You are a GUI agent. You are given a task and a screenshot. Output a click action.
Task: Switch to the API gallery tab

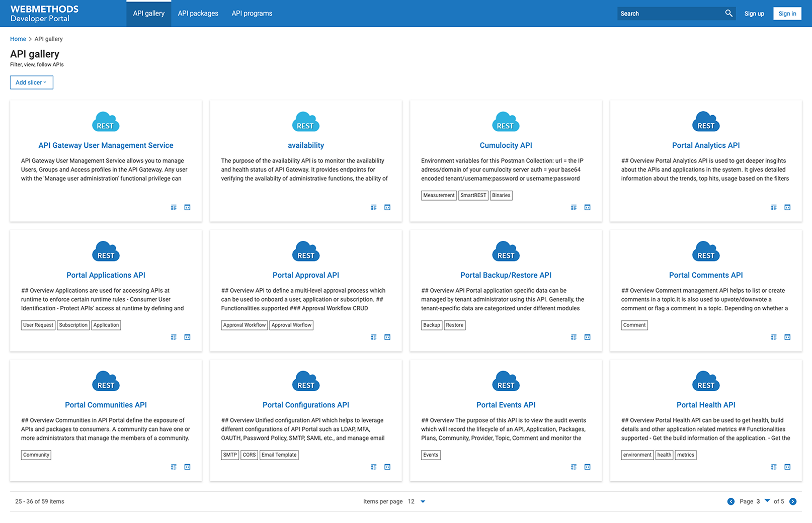click(149, 14)
